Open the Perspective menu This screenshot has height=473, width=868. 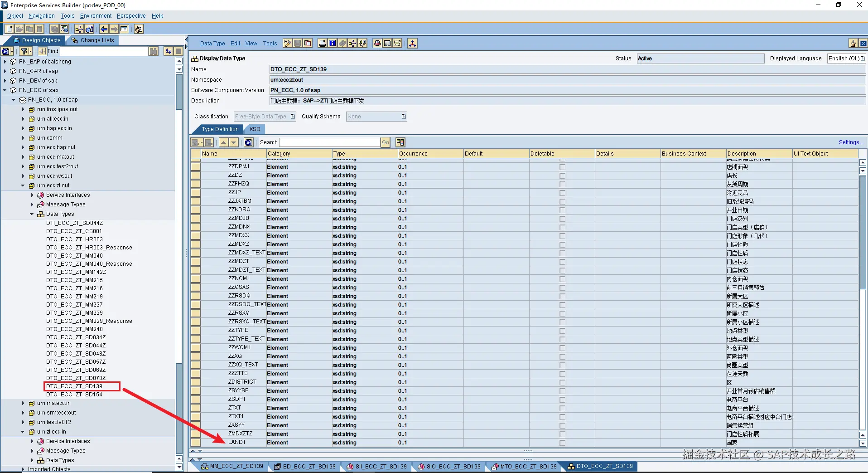point(131,16)
